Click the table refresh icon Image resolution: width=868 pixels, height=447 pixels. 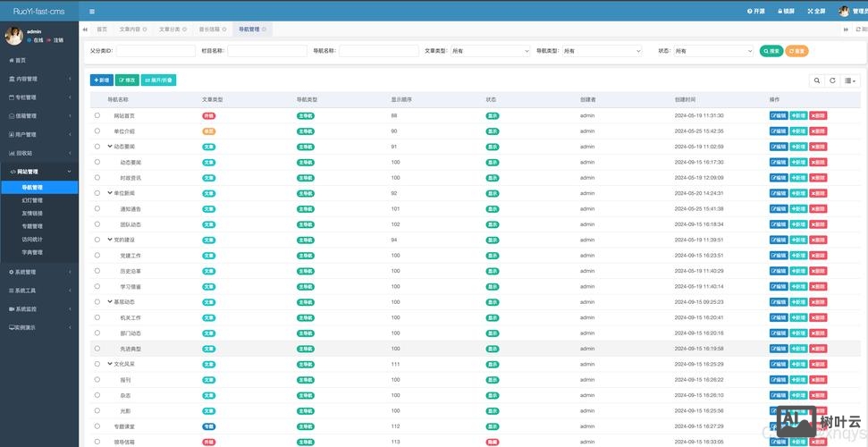832,80
